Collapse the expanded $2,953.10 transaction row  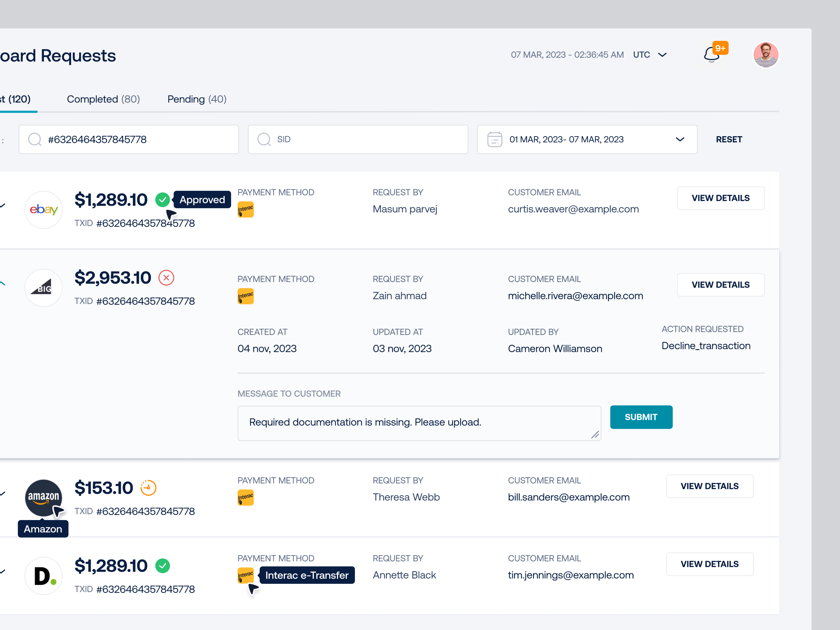click(x=3, y=283)
